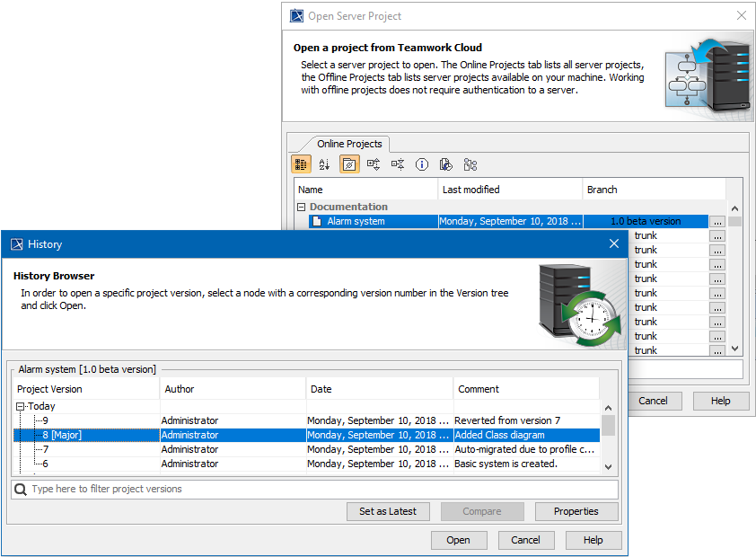Select version 9 in the version tree
The image size is (756, 557).
click(45, 420)
